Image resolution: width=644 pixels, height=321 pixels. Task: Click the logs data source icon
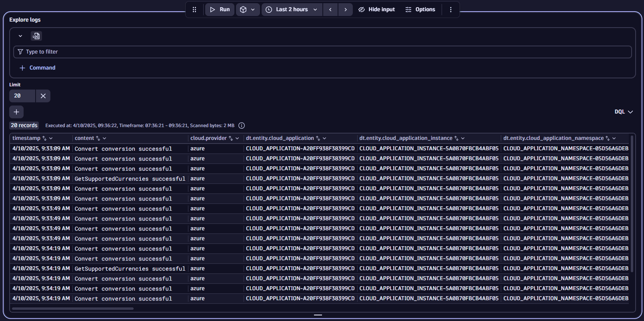pos(36,36)
